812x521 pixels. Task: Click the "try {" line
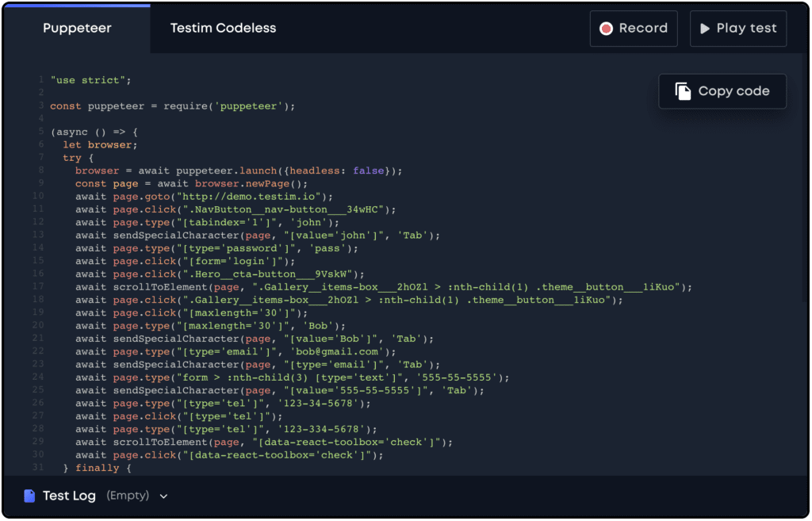[78, 158]
